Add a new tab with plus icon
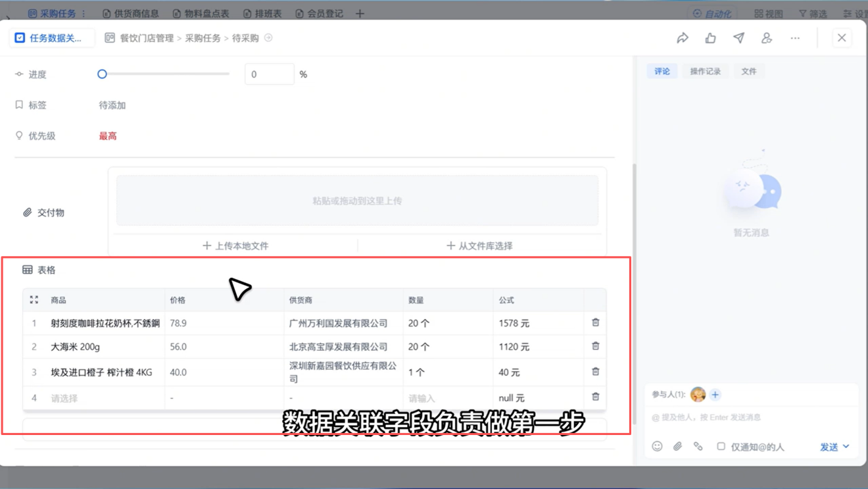Image resolution: width=868 pixels, height=489 pixels. 360,13
